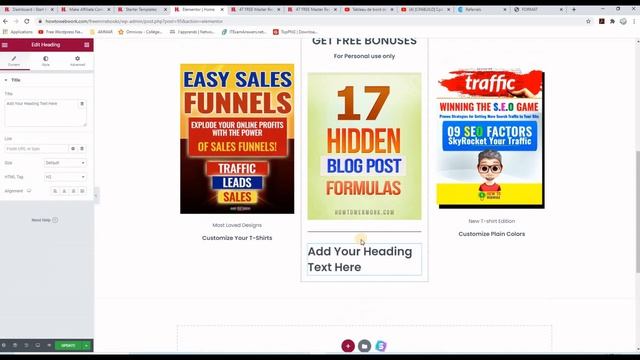This screenshot has height=360, width=640.
Task: Click the 'Most Loved Designs' text
Action: pos(237,225)
